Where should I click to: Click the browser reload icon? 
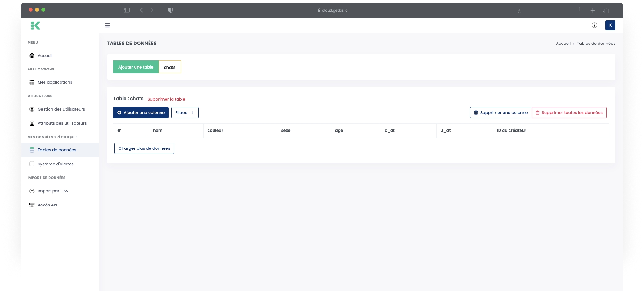click(520, 11)
